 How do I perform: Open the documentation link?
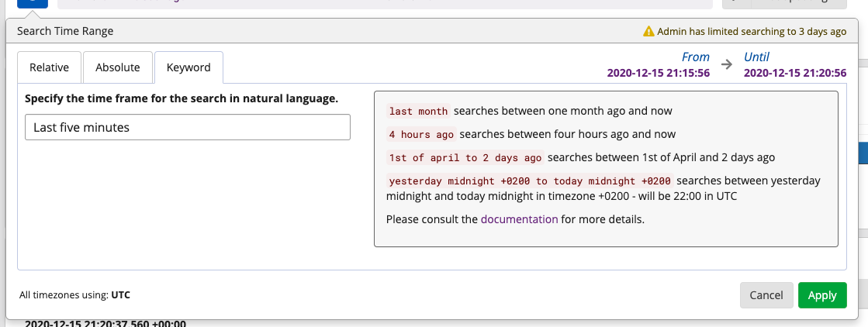[519, 219]
